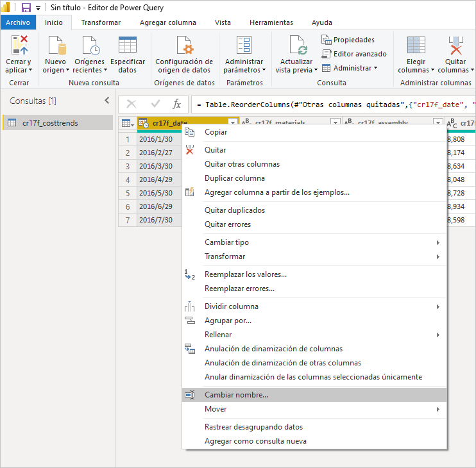Viewport: 476px width, 468px height.
Task: Collapse the Consultas pane chevron
Action: tap(107, 101)
